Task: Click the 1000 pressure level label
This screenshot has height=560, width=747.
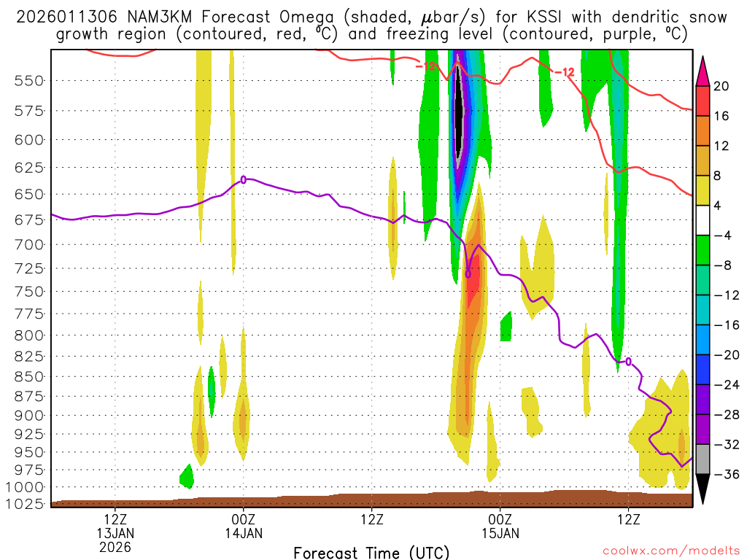Action: 25,487
